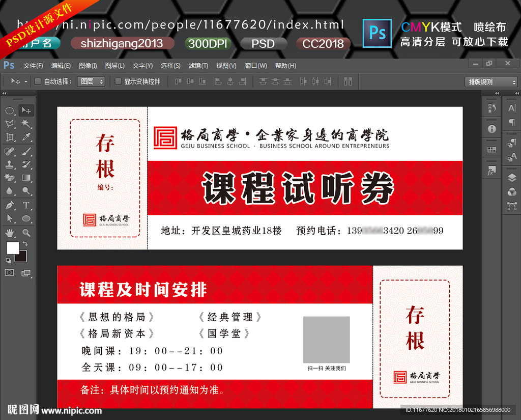The width and height of the screenshot is (521, 420).
Task: Open the Paragraph panel icon
Action: click(512, 122)
